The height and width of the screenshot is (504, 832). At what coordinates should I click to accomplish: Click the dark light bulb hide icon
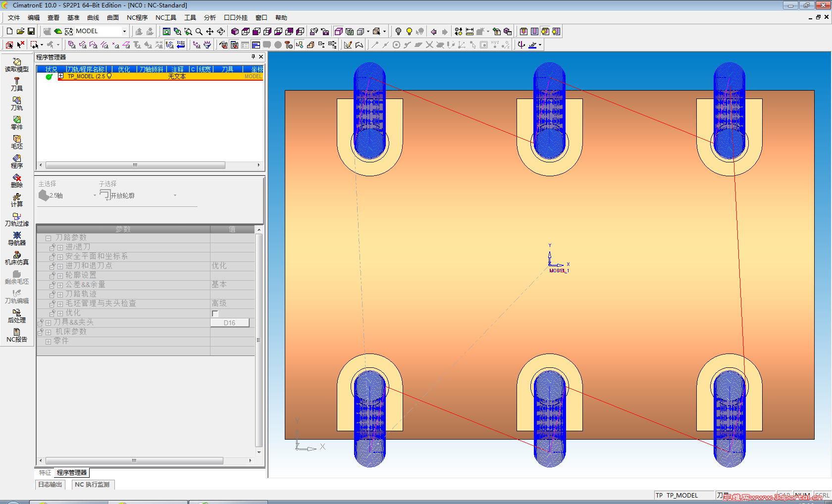[398, 31]
